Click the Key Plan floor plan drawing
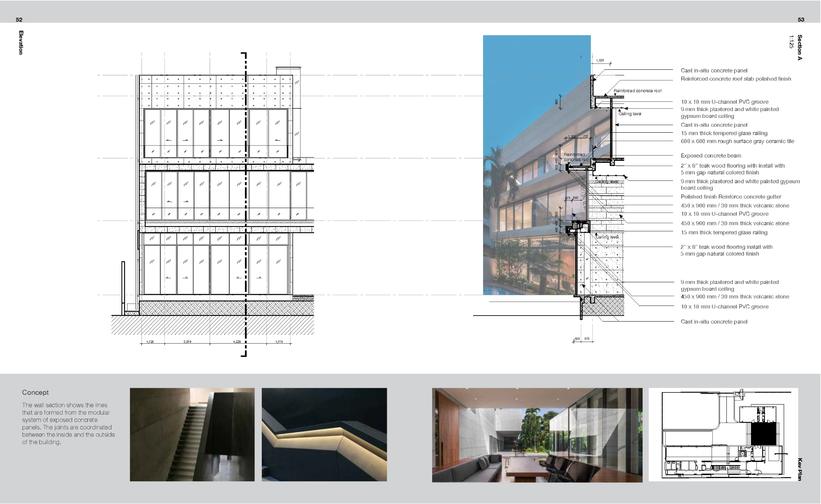This screenshot has width=821, height=504. click(x=723, y=435)
